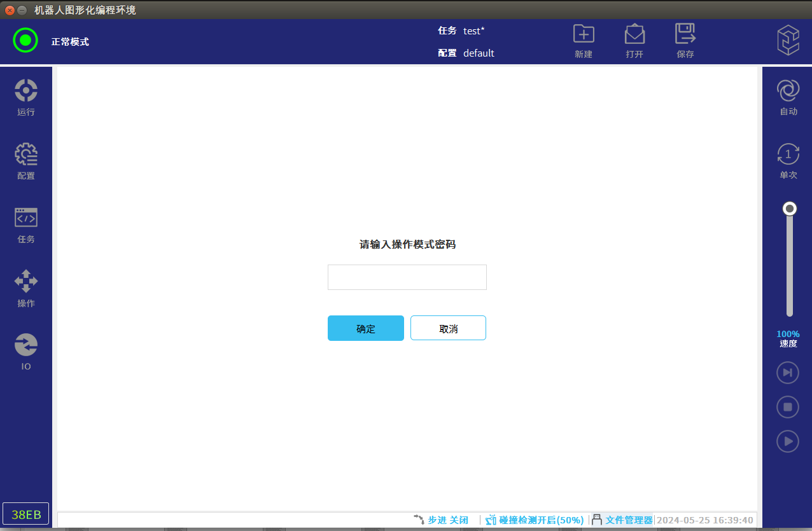This screenshot has height=531, width=812.
Task: Toggle 步进 关闭 step mode in status bar
Action: coord(442,520)
